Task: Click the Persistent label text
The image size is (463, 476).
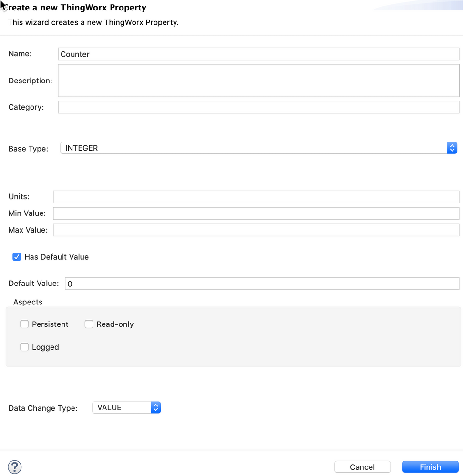Action: [x=50, y=324]
